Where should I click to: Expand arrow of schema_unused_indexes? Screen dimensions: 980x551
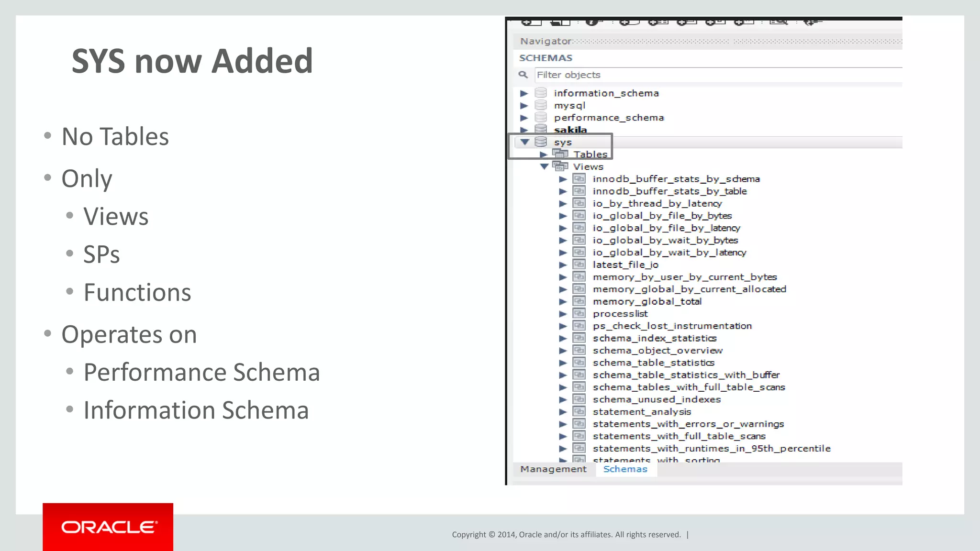pos(563,399)
